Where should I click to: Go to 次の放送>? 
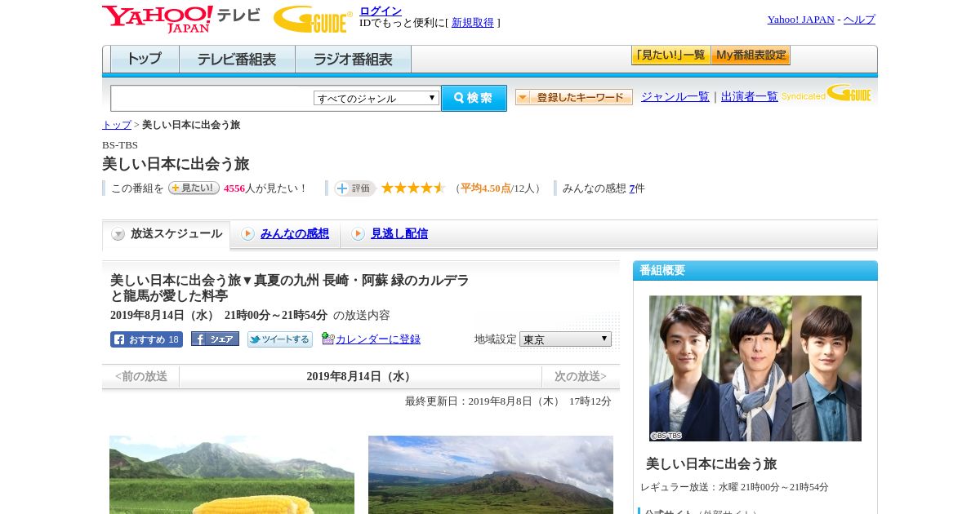[581, 377]
